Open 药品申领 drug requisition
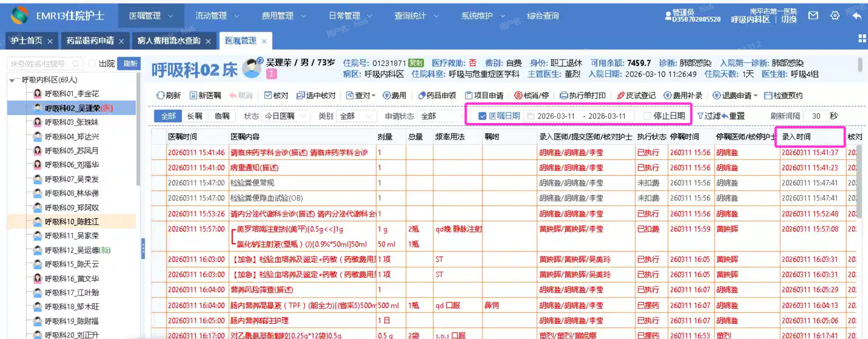868x339 pixels. (x=437, y=95)
